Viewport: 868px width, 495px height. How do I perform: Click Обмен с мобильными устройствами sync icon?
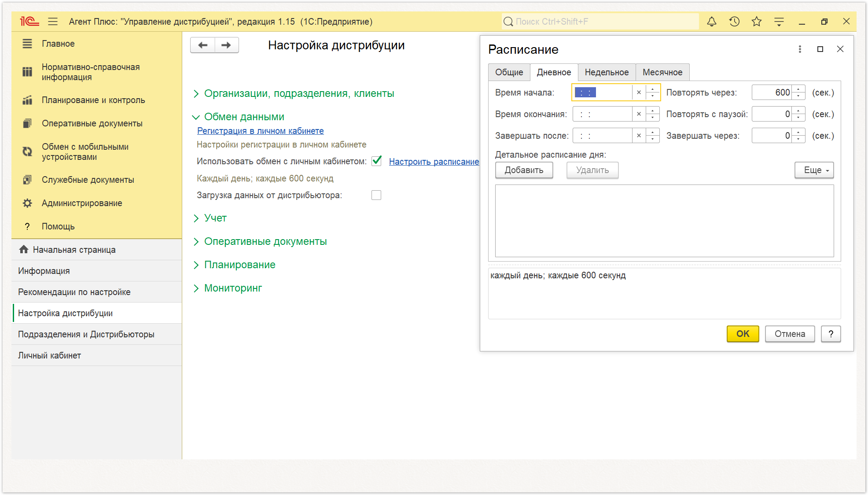click(x=27, y=151)
